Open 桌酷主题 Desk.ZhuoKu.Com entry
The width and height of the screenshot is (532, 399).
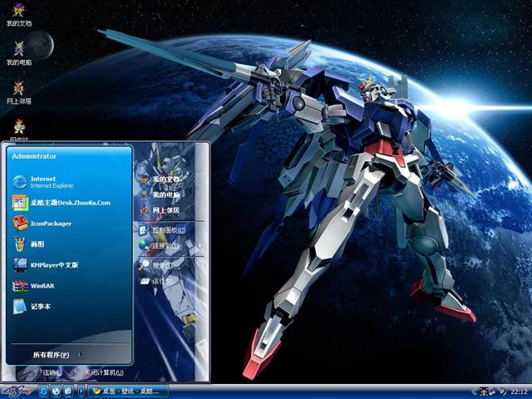(62, 203)
